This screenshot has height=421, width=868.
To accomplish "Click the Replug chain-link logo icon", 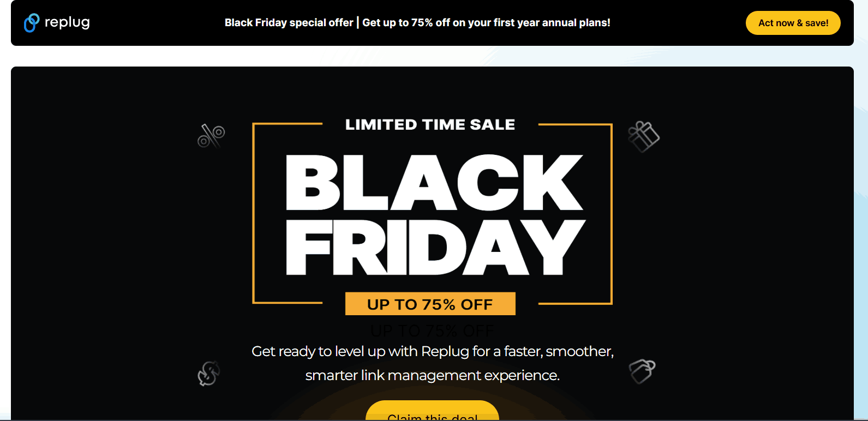I will pyautogui.click(x=32, y=22).
